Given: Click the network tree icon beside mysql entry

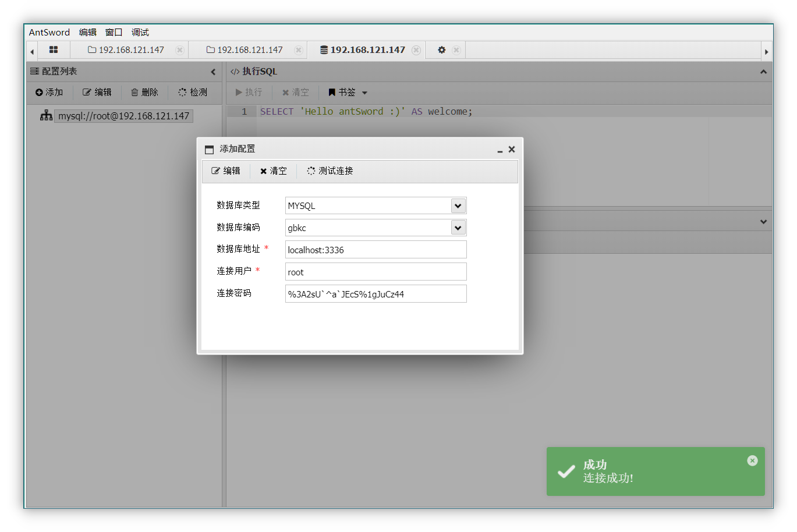Looking at the screenshot, I should click(46, 115).
